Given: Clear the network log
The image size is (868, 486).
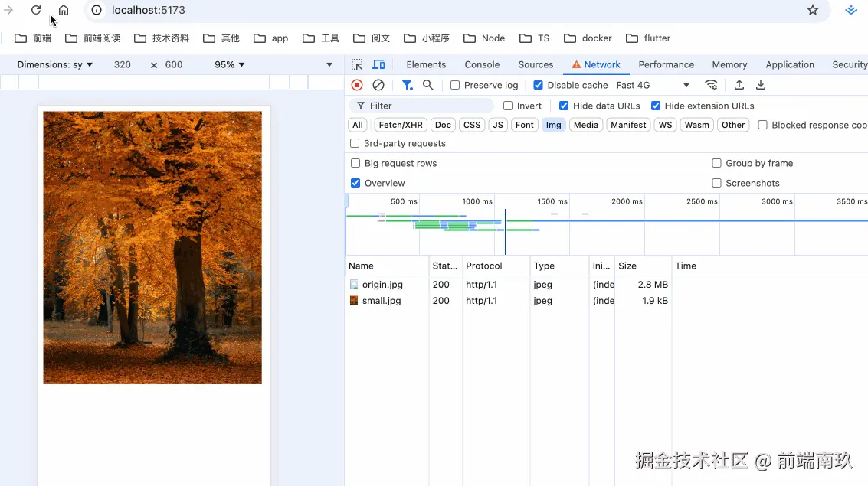Looking at the screenshot, I should [x=378, y=85].
